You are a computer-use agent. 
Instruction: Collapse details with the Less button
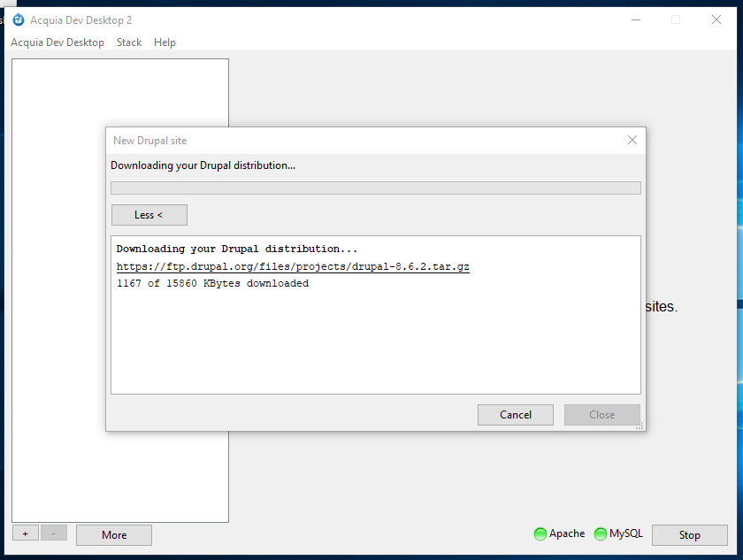click(149, 215)
